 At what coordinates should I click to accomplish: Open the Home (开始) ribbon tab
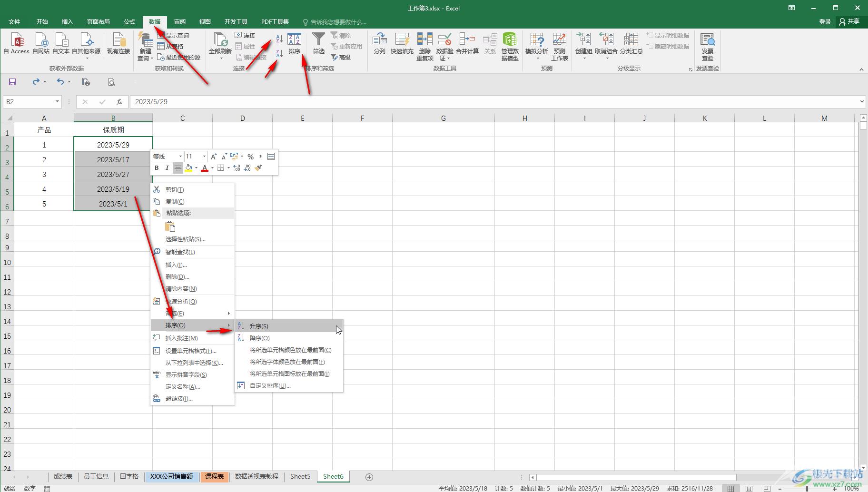(42, 22)
